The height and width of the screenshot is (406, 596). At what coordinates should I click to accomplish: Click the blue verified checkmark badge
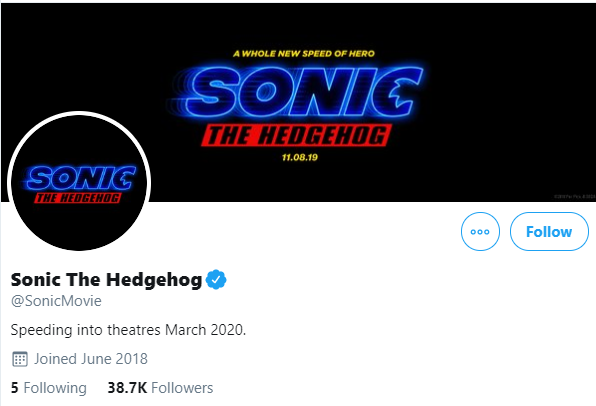click(x=216, y=279)
